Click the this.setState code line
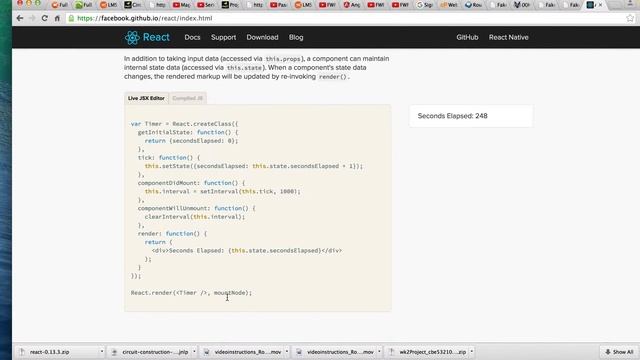This screenshot has width=640, height=360. [253, 166]
